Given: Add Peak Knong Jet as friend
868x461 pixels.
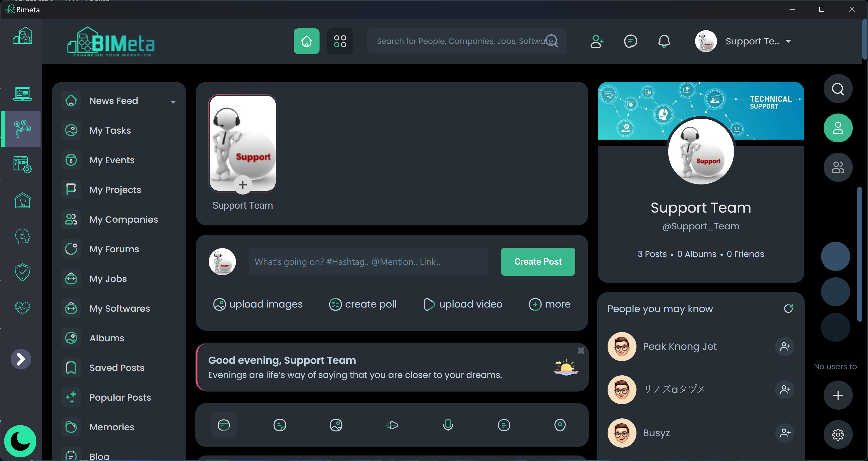Looking at the screenshot, I should tap(785, 346).
